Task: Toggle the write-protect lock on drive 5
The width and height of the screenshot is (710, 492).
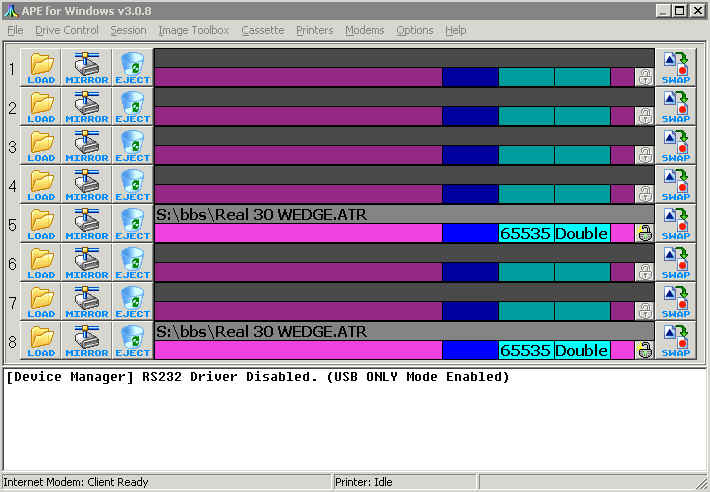Action: click(645, 233)
